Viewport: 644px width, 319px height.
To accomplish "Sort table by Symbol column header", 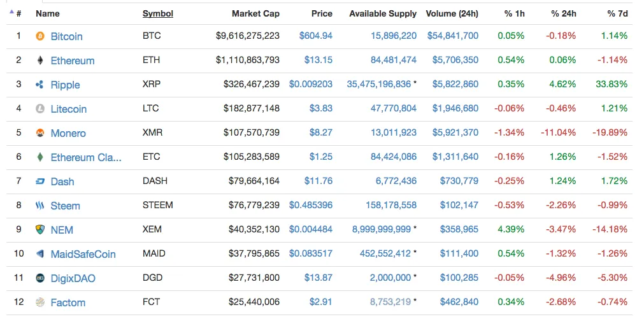I will tap(158, 13).
